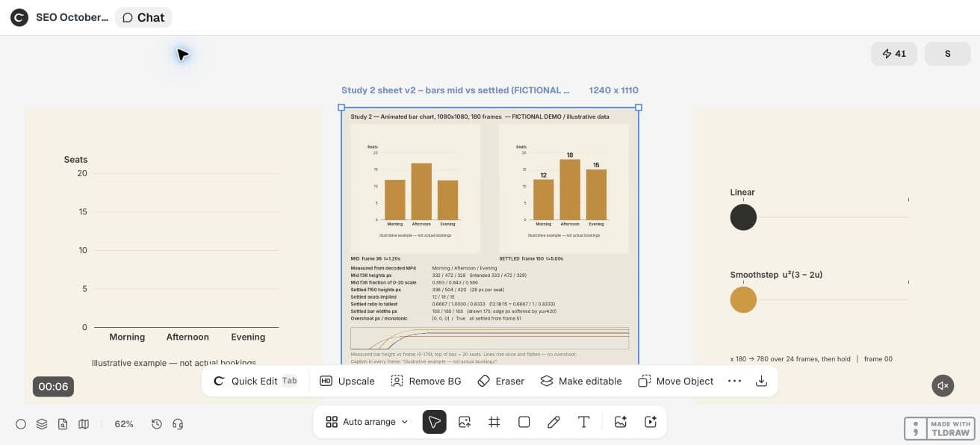Select the Rectangle shape tool

pyautogui.click(x=524, y=422)
